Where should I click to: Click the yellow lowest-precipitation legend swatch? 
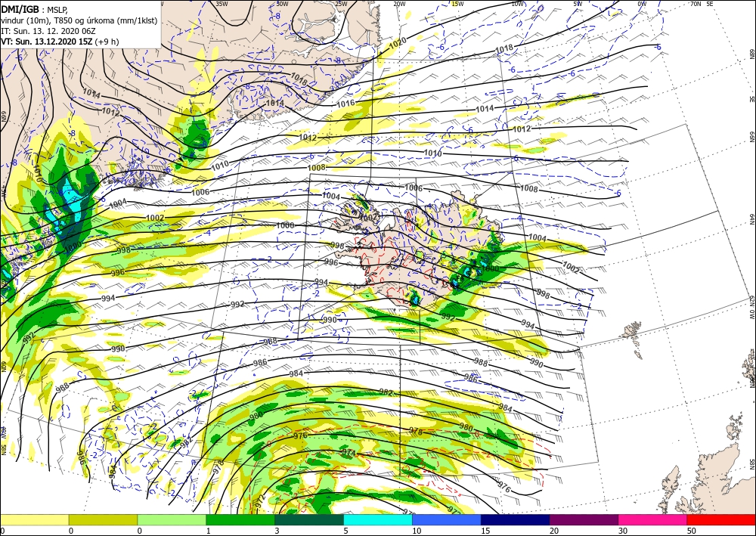(x=34, y=519)
